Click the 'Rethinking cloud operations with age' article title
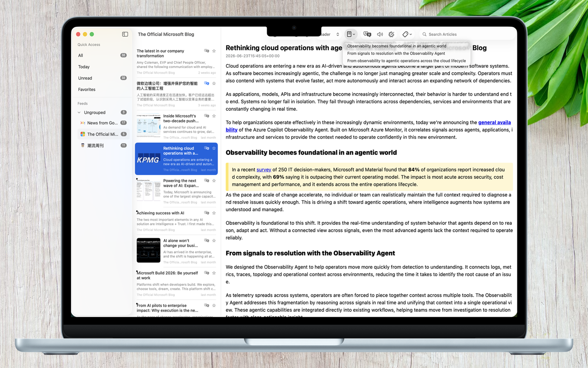This screenshot has width=588, height=368. [284, 48]
